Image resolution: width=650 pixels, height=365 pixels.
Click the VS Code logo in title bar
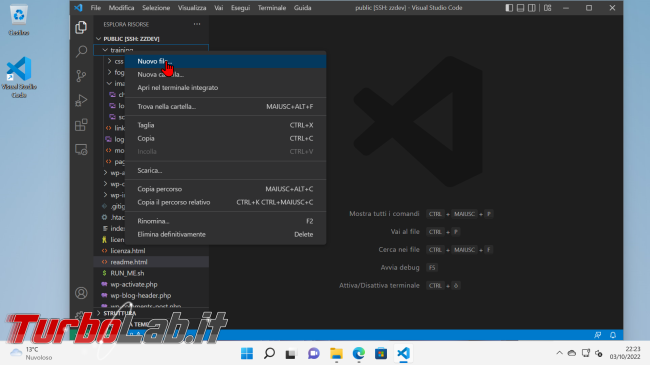pos(78,7)
